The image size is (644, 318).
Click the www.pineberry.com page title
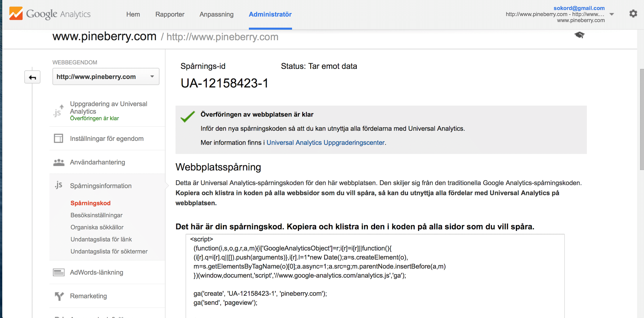pyautogui.click(x=104, y=36)
